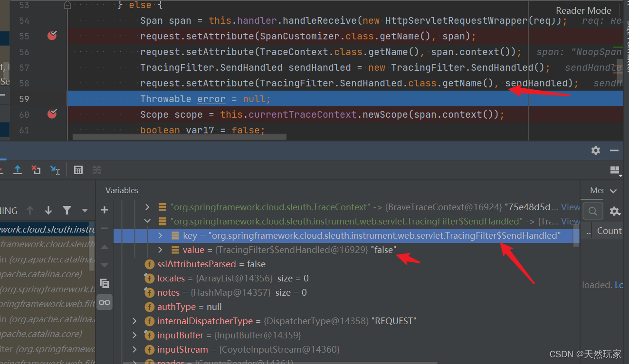Expand the inputStream variable

click(x=135, y=350)
